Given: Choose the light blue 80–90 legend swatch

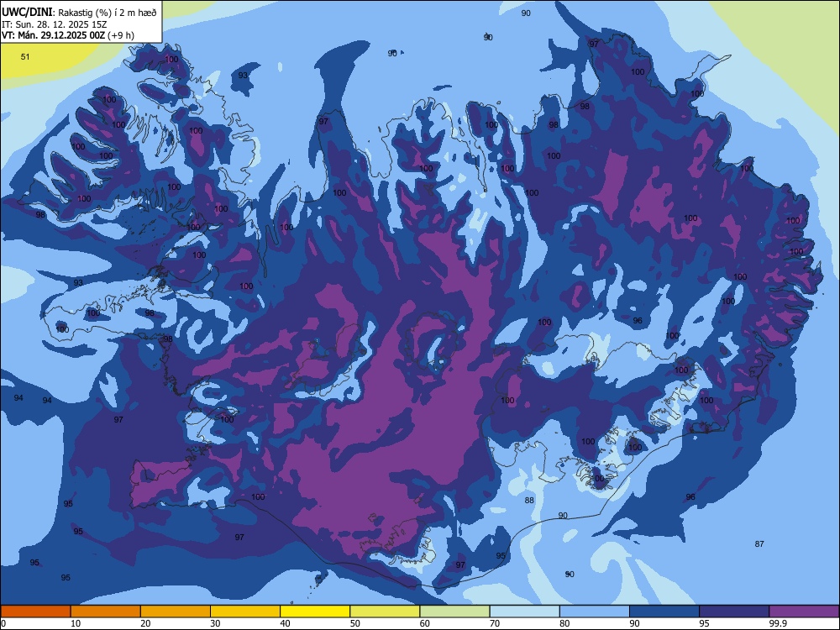Looking at the screenshot, I should point(595,612).
